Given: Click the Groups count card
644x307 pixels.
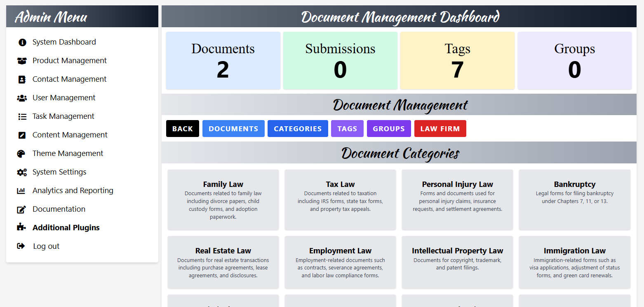Looking at the screenshot, I should point(575,61).
